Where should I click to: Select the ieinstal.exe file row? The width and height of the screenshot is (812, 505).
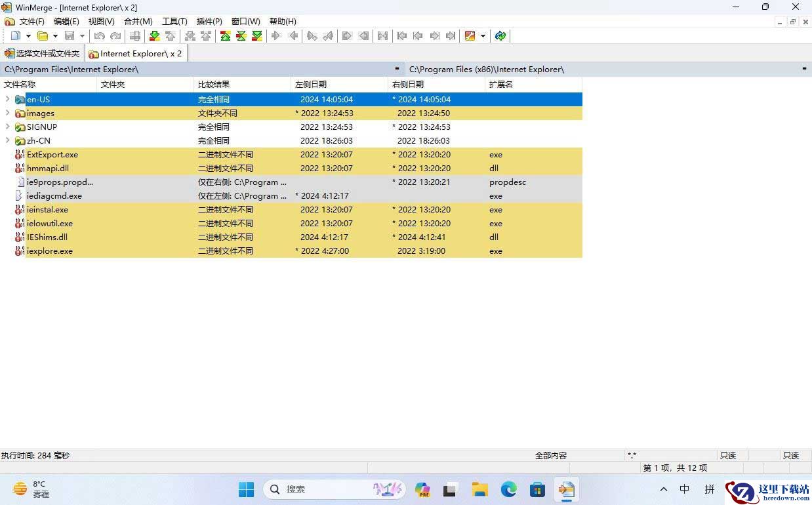point(291,210)
